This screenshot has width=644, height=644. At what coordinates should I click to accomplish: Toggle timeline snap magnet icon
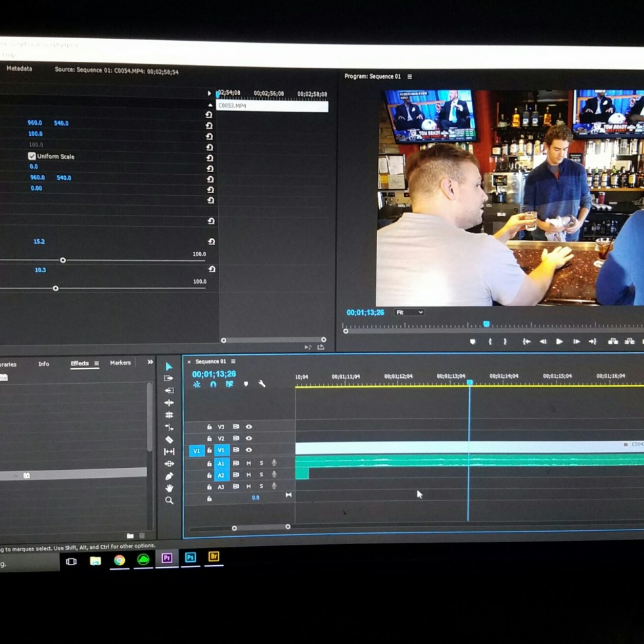tap(213, 384)
